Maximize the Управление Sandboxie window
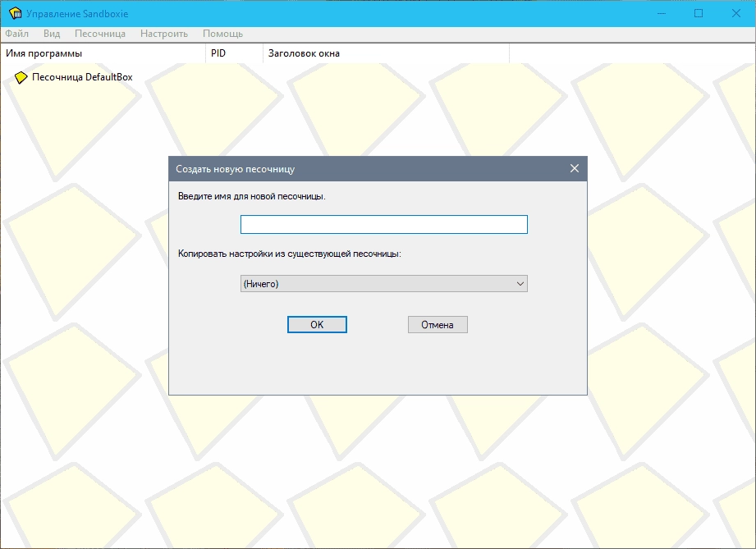The height and width of the screenshot is (549, 756). [x=699, y=13]
